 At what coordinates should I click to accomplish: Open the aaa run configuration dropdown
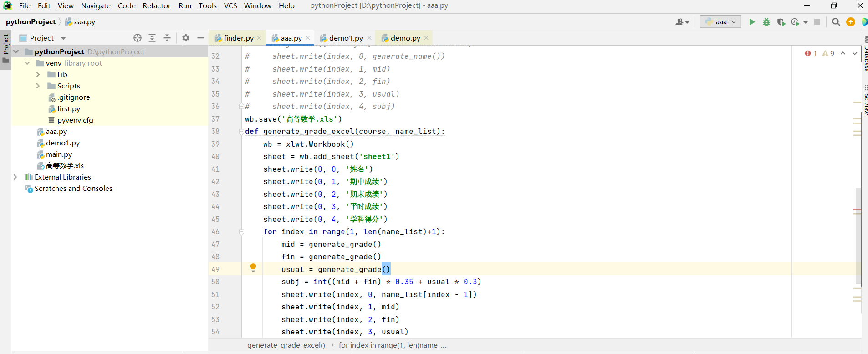721,22
